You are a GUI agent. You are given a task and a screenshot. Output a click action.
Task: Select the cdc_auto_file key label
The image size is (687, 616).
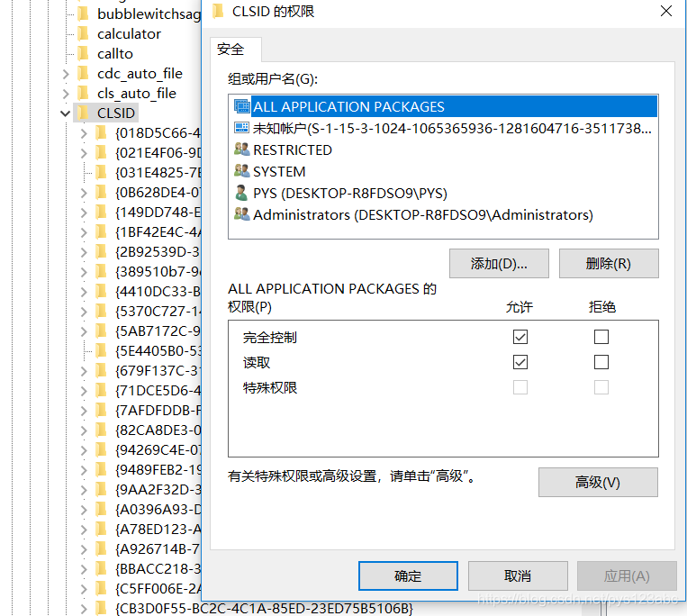coord(140,73)
